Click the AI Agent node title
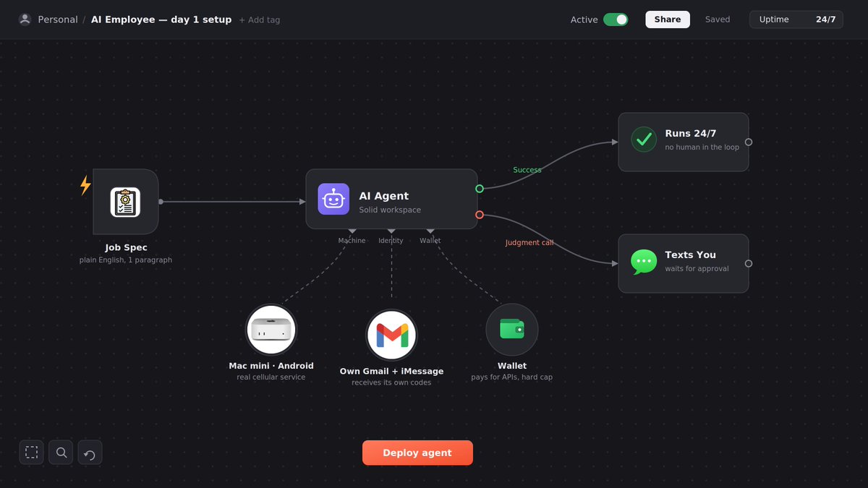Image resolution: width=868 pixels, height=488 pixels. 384,196
